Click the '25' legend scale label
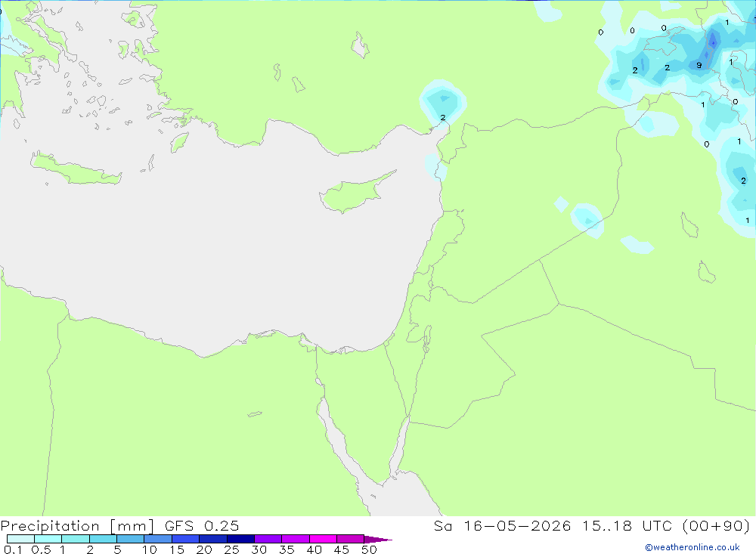Viewport: 756px width, 554px height. [x=231, y=549]
